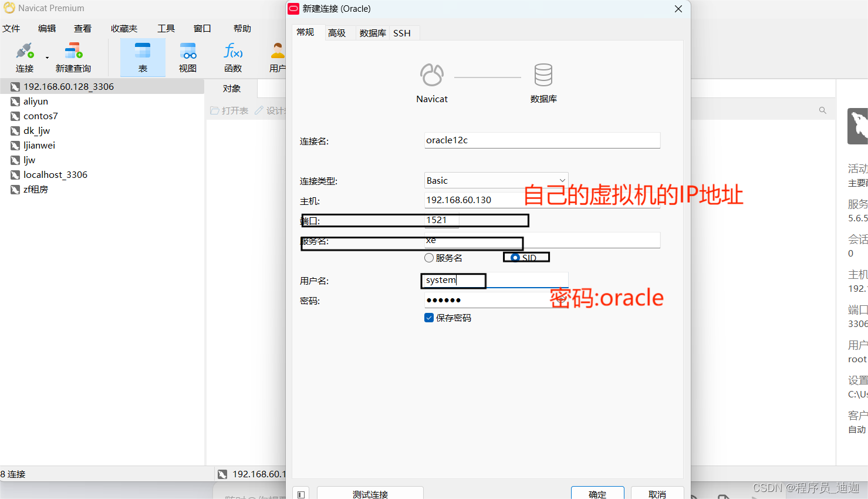
Task: Open the Function f(x) toolbar icon
Action: tap(233, 57)
